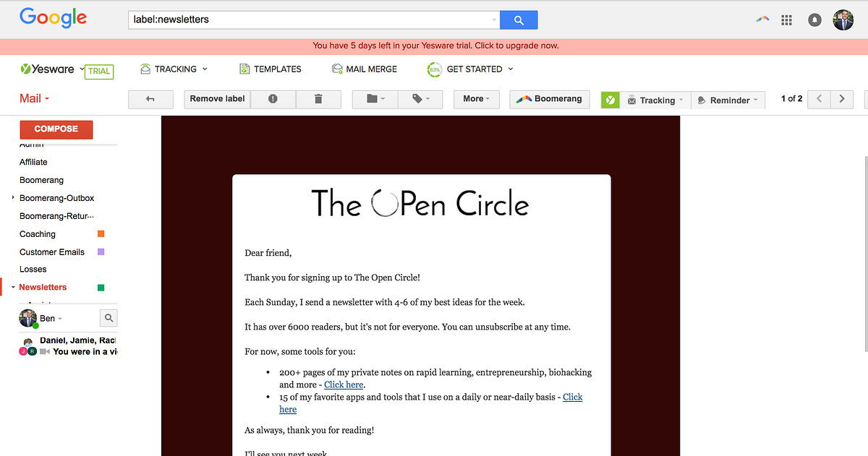Expand the Boomerang-Outbox label triangle
The height and width of the screenshot is (456, 868).
point(13,197)
